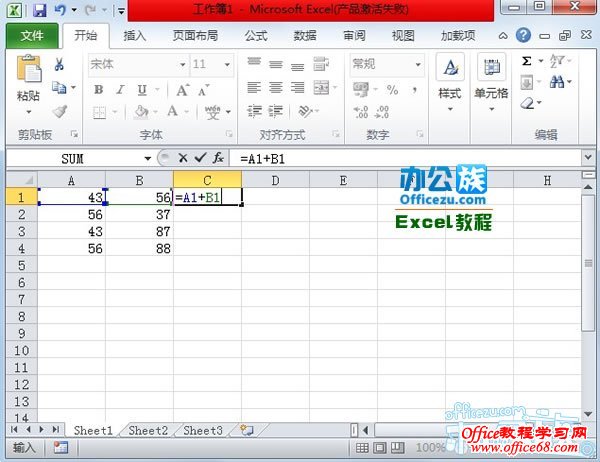Click in the formula bar input
Image resolution: width=600 pixels, height=462 pixels.
[406, 158]
